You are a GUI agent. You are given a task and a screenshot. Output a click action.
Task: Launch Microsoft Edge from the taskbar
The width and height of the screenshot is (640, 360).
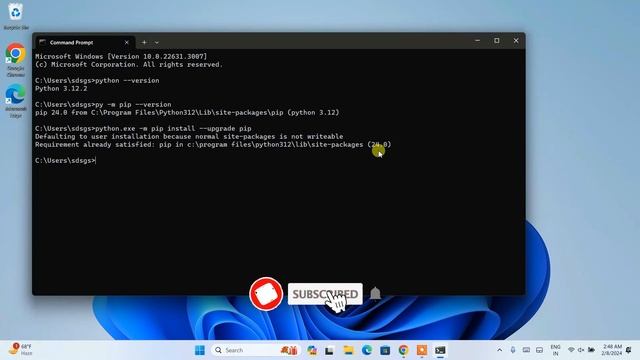(367, 350)
